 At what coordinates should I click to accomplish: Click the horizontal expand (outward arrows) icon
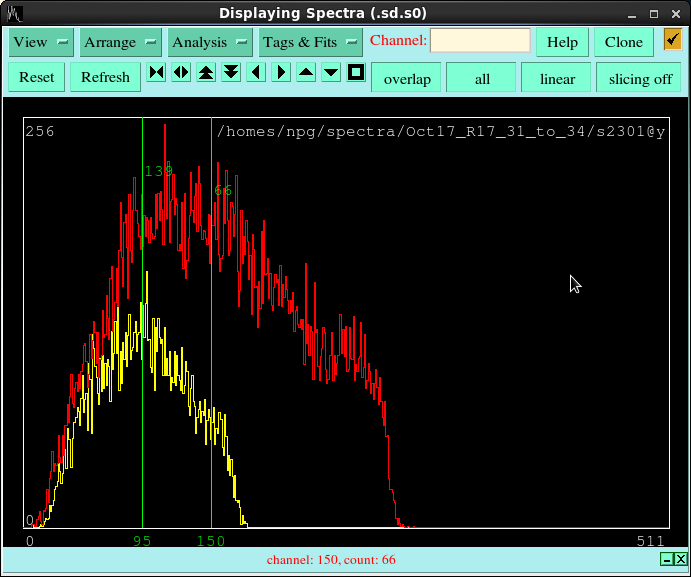click(181, 73)
